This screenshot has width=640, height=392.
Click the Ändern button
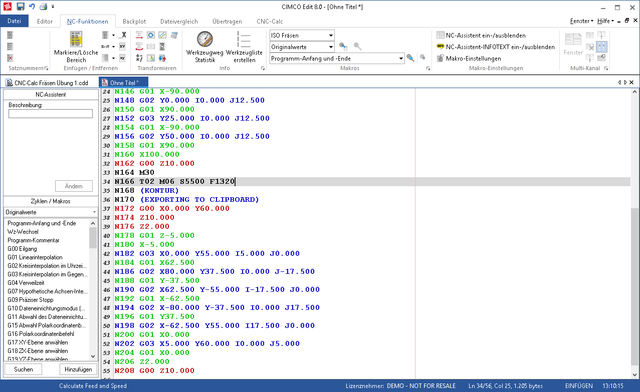(73, 186)
